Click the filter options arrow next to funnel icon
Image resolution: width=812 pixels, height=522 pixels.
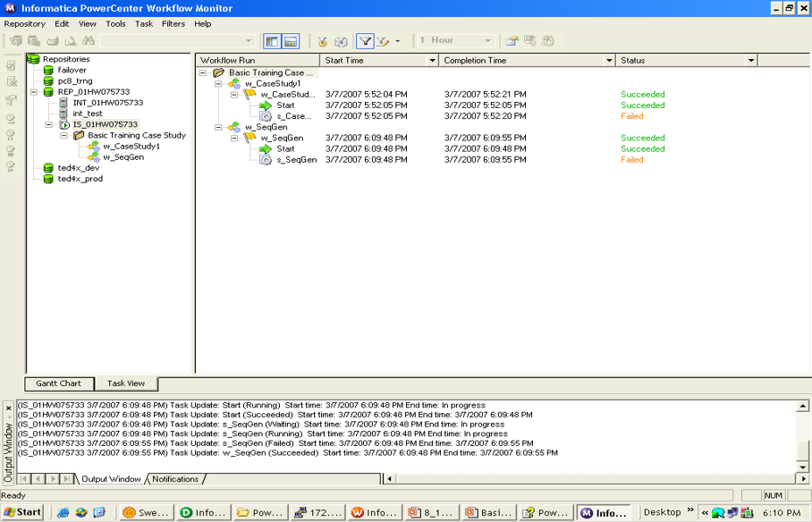(395, 40)
